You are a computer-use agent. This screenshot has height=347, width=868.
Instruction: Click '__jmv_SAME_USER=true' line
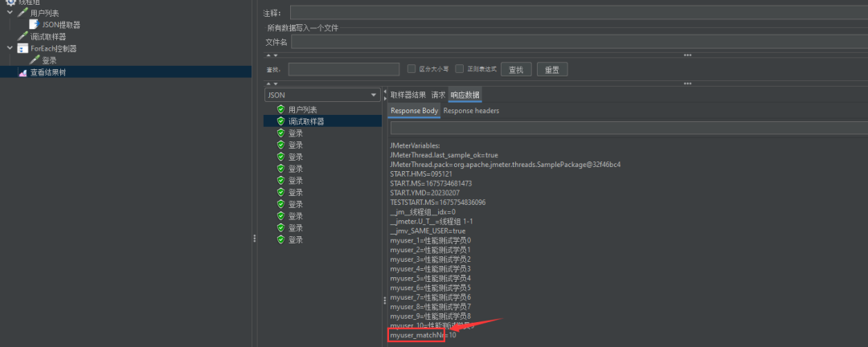click(x=428, y=231)
